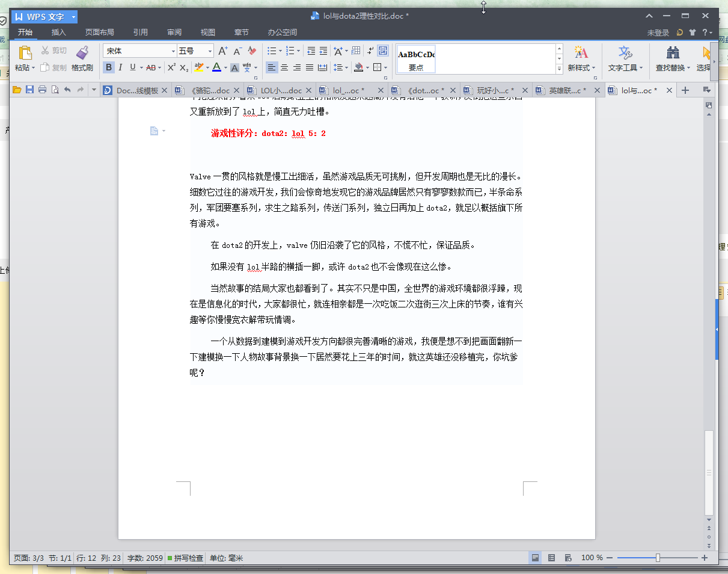Toggle left alignment button
Viewport: 728px width, 574px height.
click(272, 67)
